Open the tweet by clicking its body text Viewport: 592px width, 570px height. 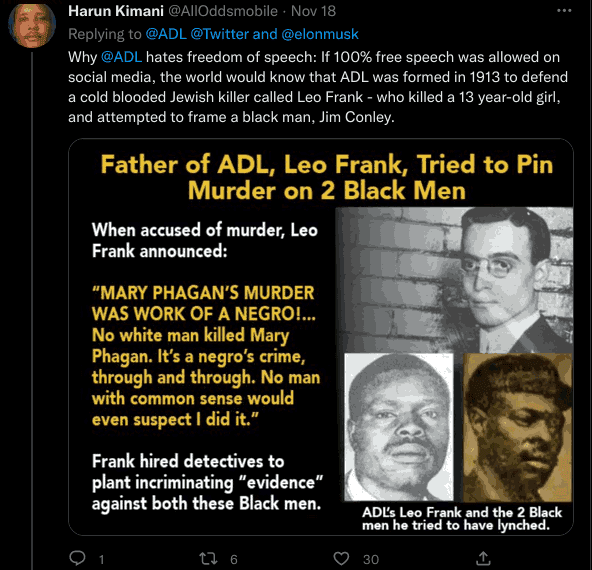[318, 87]
